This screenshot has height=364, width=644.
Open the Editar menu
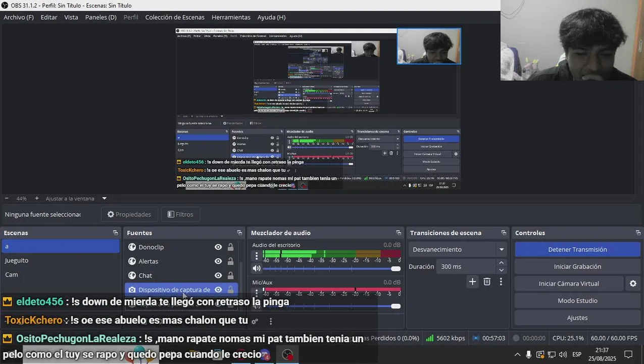click(49, 17)
